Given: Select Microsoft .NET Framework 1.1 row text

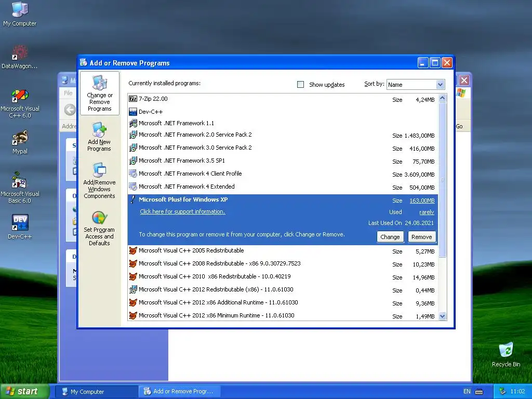Looking at the screenshot, I should tap(177, 123).
